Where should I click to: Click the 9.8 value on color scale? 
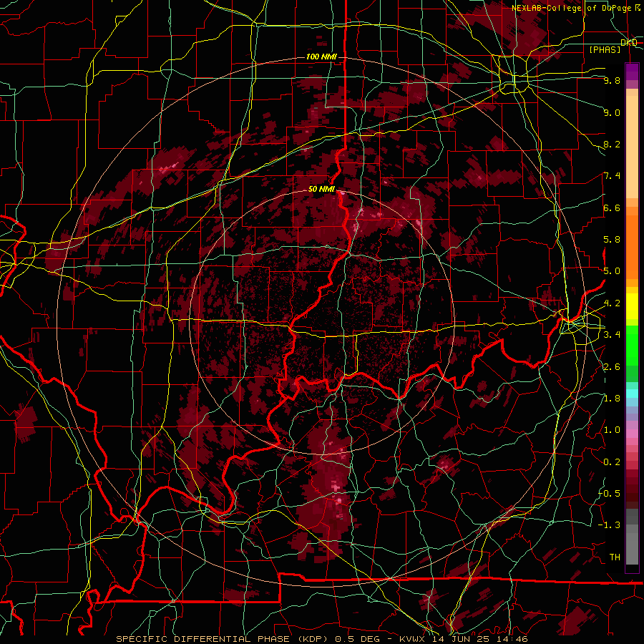(612, 80)
